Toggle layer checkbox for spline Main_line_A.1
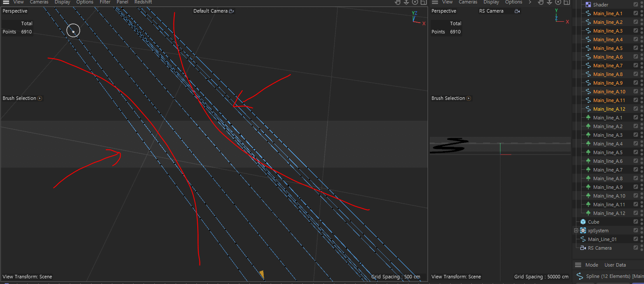644x284 pixels. click(x=636, y=13)
